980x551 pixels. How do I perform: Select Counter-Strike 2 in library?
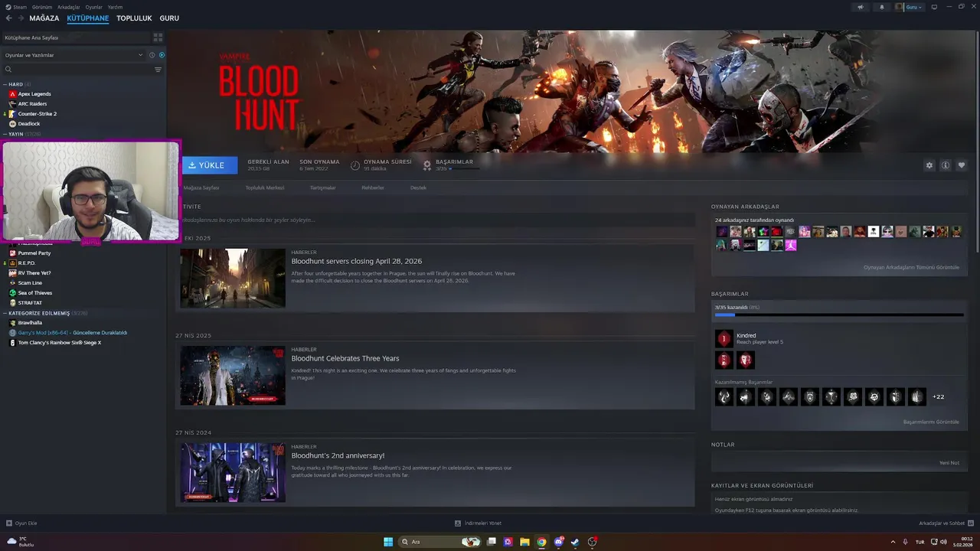[x=37, y=114]
